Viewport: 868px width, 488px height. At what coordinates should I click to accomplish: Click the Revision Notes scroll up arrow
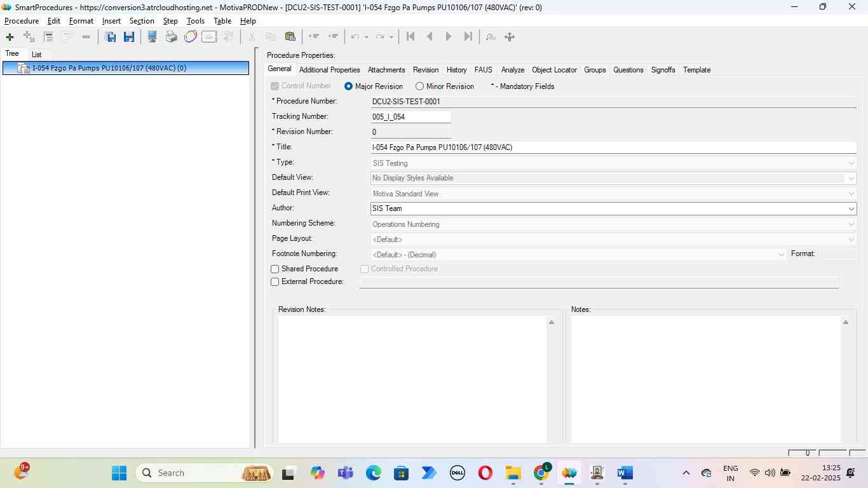tap(552, 323)
